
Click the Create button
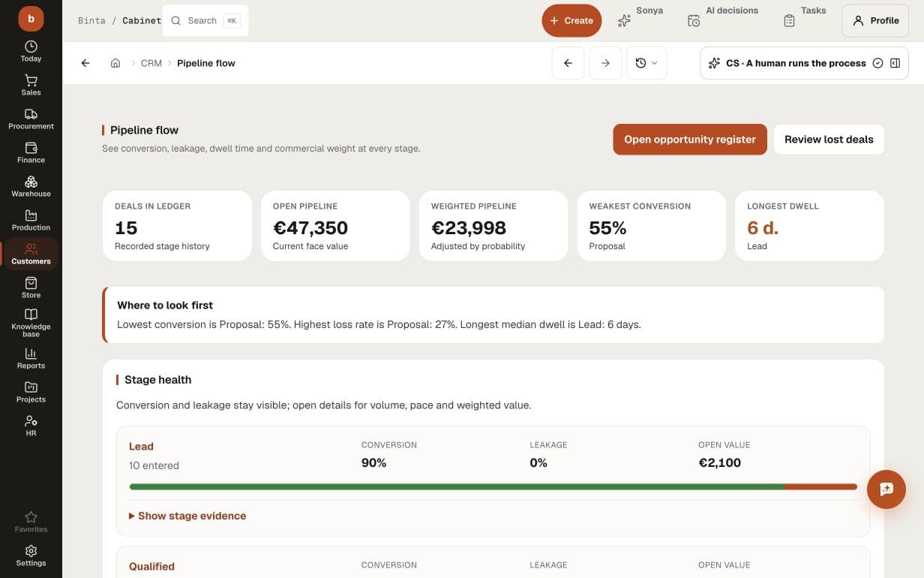click(x=572, y=20)
